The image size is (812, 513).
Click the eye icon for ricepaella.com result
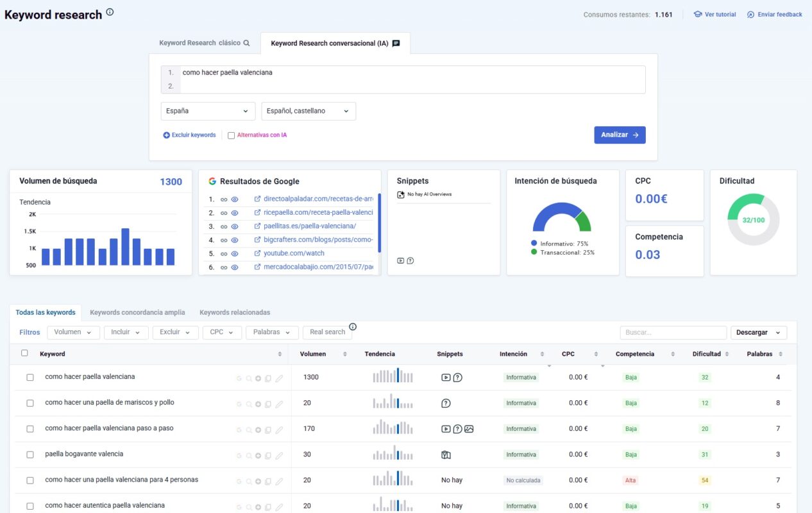point(235,212)
